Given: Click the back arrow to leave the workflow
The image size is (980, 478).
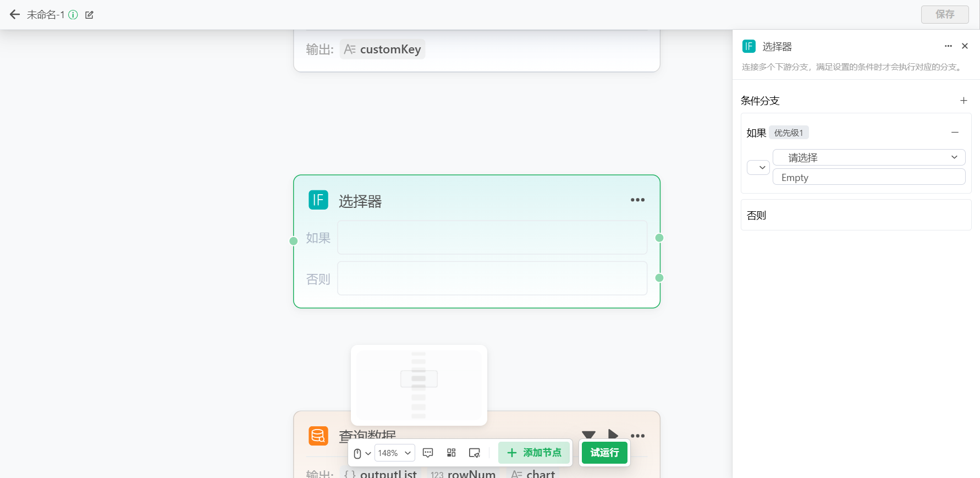Looking at the screenshot, I should [x=15, y=15].
